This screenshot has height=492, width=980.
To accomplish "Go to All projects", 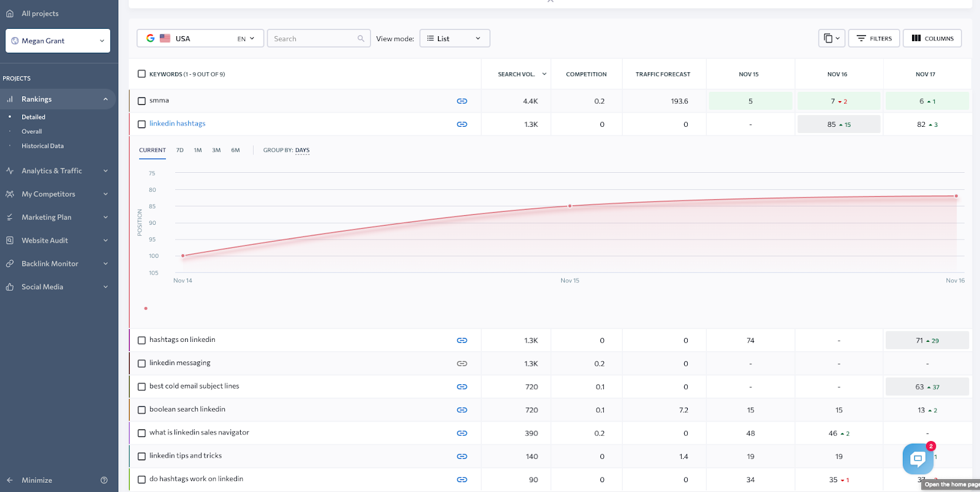I will [x=40, y=13].
